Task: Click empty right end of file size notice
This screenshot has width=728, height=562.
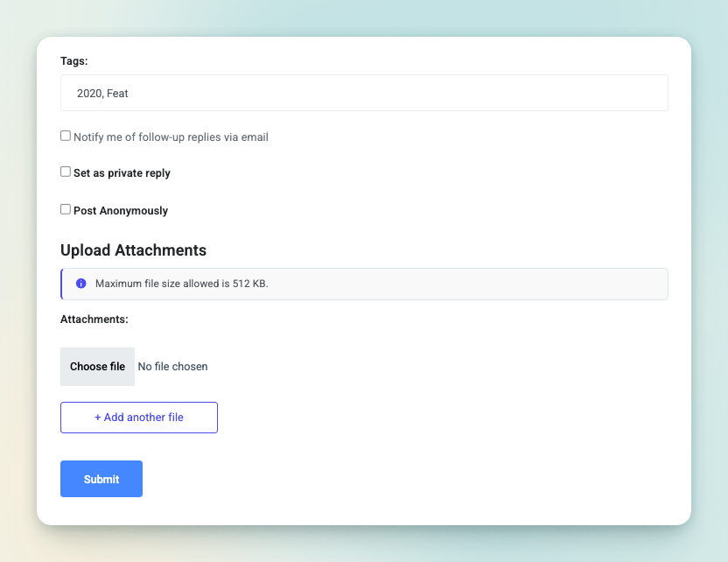Action: 612,284
